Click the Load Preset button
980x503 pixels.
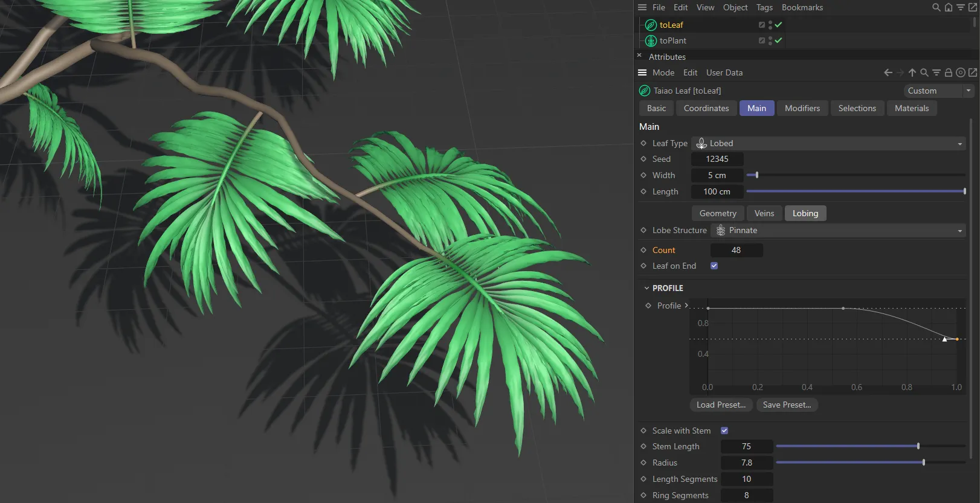point(721,405)
